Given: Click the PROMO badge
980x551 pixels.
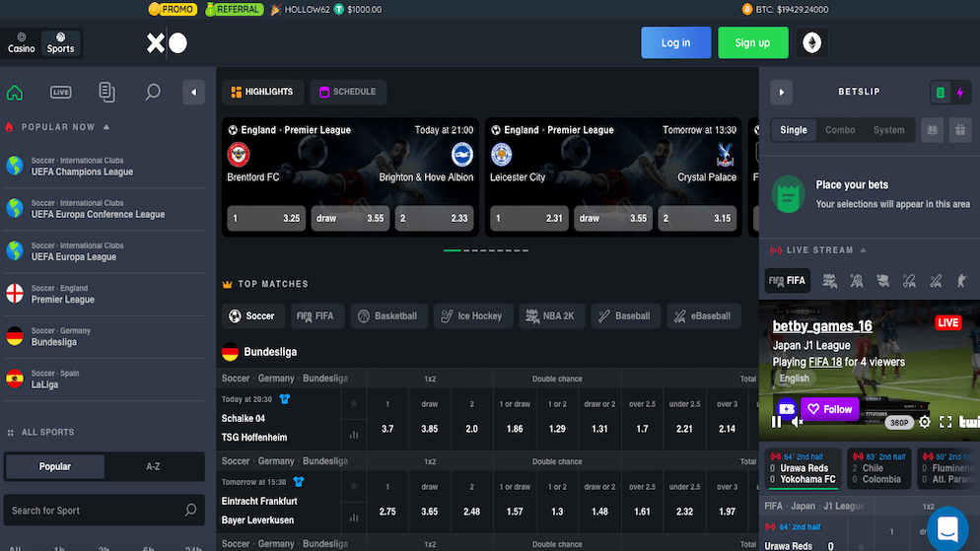Looking at the screenshot, I should click(173, 10).
